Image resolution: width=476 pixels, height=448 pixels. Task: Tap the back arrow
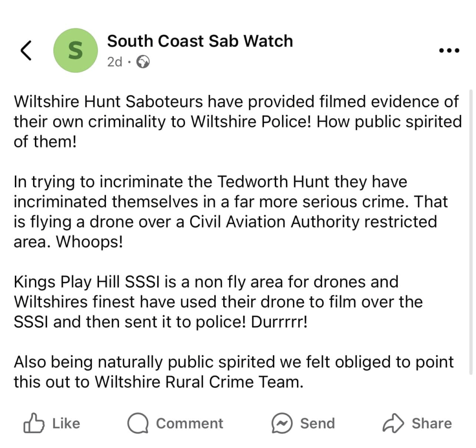pyautogui.click(x=26, y=50)
